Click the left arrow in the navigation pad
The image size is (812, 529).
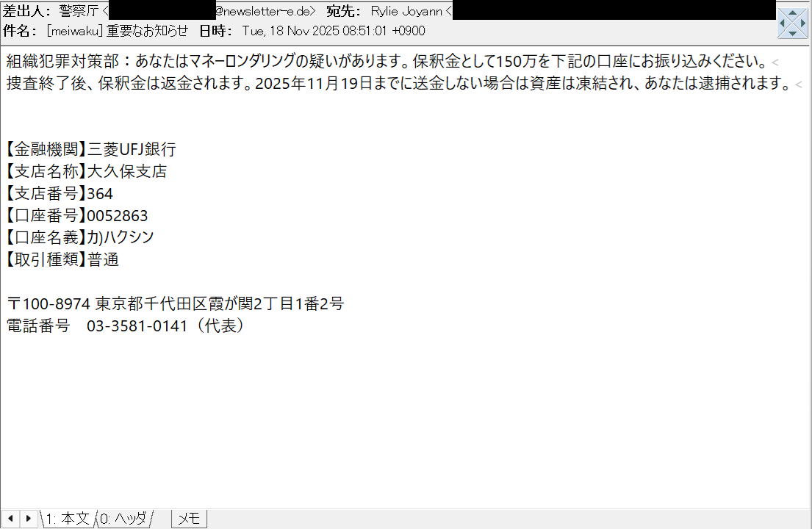coord(782,24)
